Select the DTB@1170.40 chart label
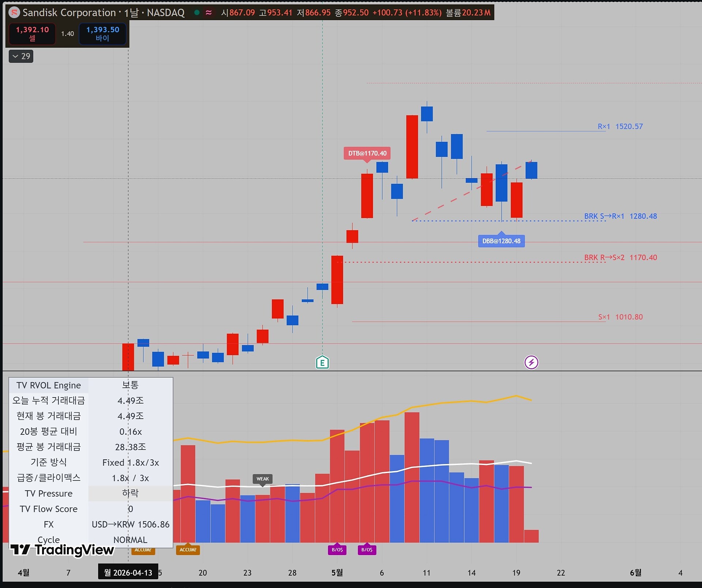Image resolution: width=702 pixels, height=588 pixels. [x=367, y=153]
